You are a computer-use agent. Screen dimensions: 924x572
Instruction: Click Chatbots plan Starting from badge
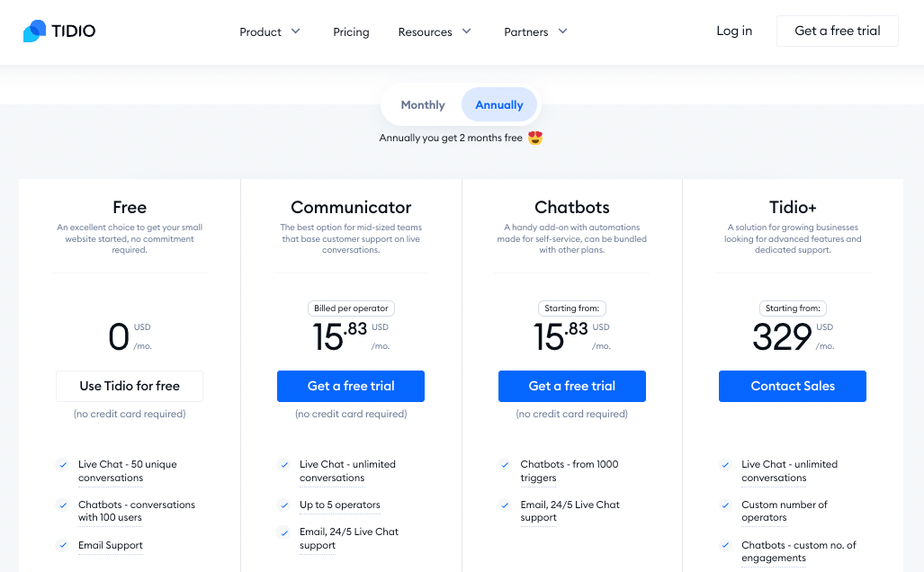[x=571, y=308]
